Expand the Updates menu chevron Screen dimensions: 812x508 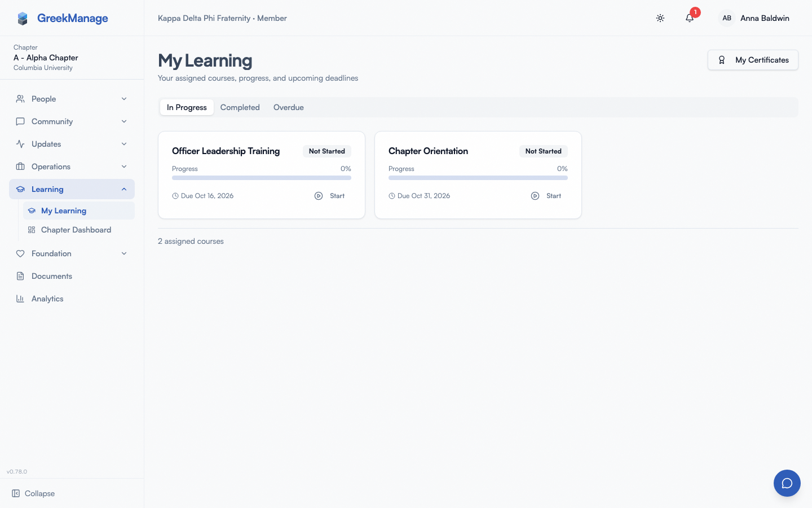click(x=124, y=144)
